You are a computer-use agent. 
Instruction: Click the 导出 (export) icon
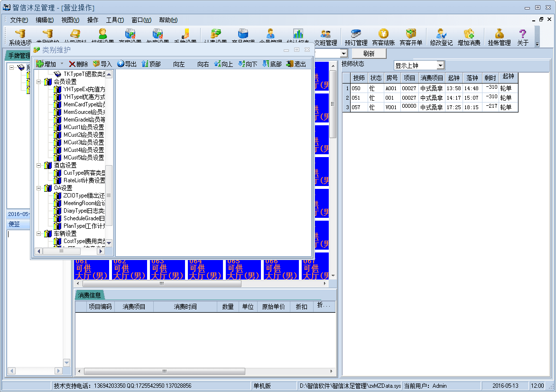121,64
